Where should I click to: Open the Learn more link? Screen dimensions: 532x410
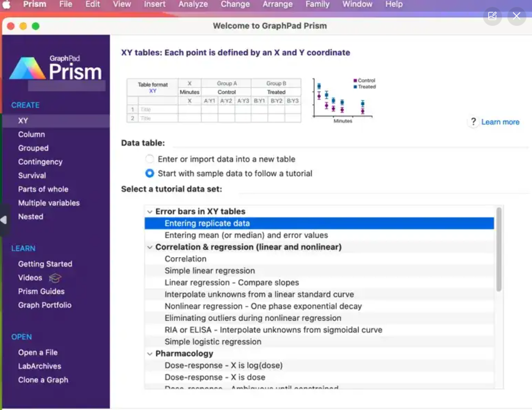tap(500, 122)
